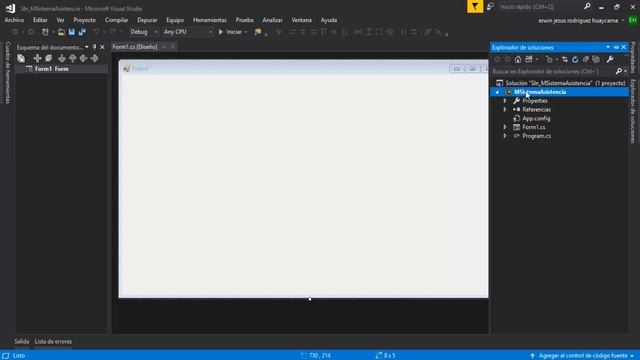This screenshot has width=640, height=360.
Task: Open the Solution Explorer search options dropdown
Action: click(x=625, y=71)
